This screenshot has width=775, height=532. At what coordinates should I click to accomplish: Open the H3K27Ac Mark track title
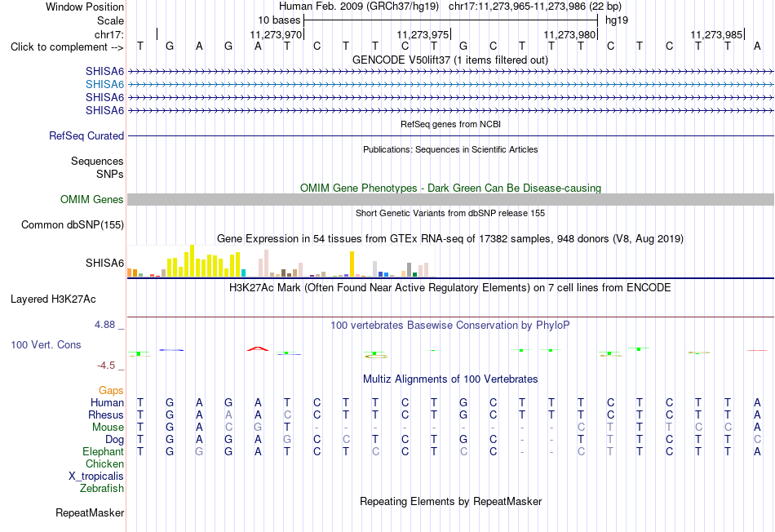click(450, 288)
